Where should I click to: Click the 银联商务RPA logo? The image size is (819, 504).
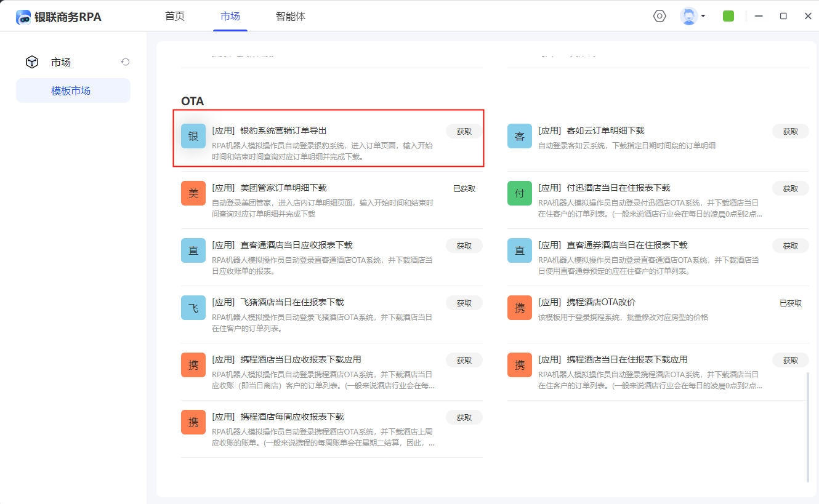click(59, 17)
